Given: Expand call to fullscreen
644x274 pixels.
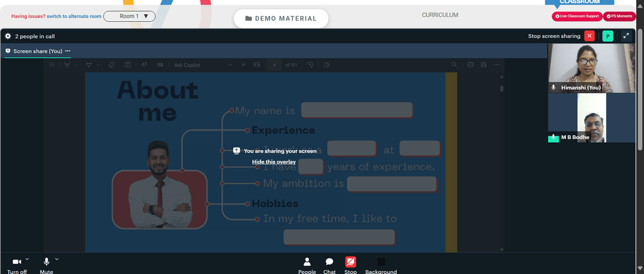Looking at the screenshot, I should click(x=626, y=36).
